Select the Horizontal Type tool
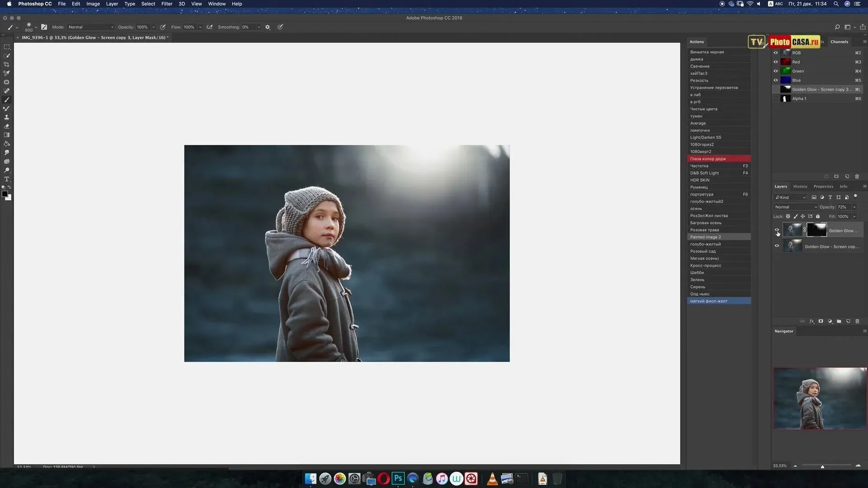868x488 pixels. tap(7, 179)
